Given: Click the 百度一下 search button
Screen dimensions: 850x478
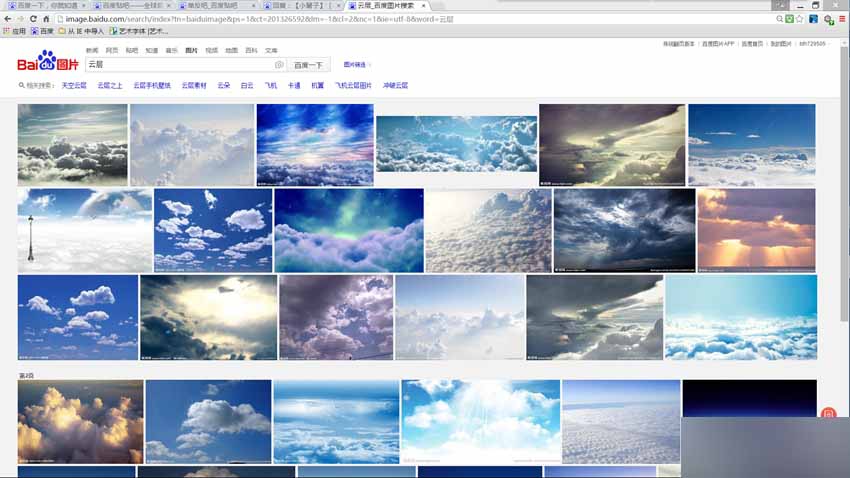Looking at the screenshot, I should (308, 65).
